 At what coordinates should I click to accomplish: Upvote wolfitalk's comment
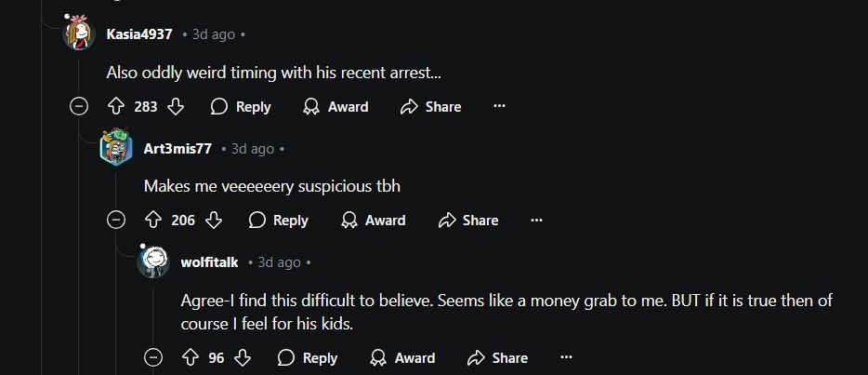(x=191, y=357)
